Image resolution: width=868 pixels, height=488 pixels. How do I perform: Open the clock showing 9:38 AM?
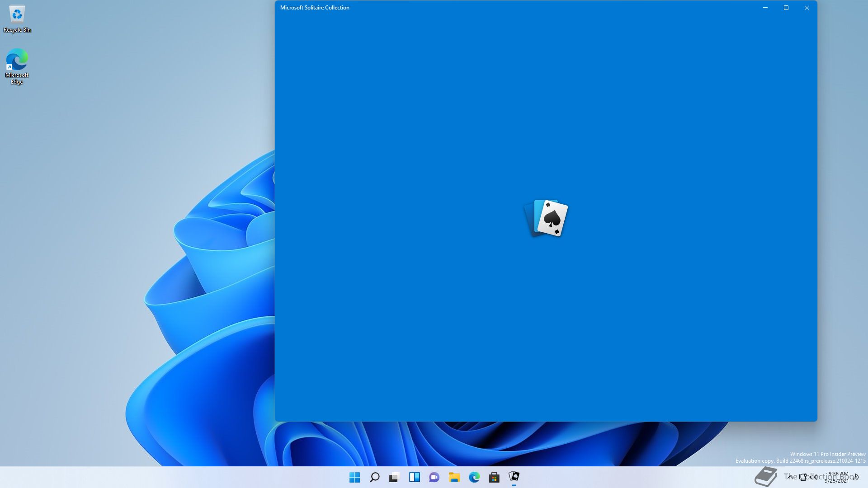pos(837,477)
